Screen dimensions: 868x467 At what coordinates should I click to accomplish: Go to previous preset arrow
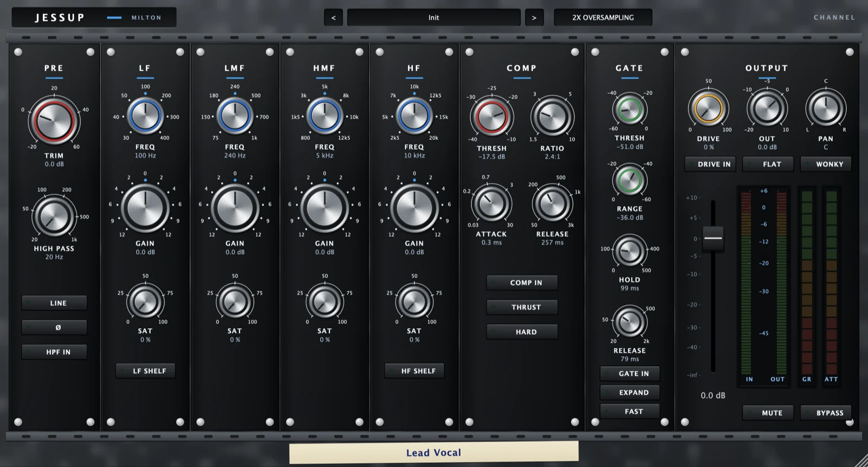(333, 17)
